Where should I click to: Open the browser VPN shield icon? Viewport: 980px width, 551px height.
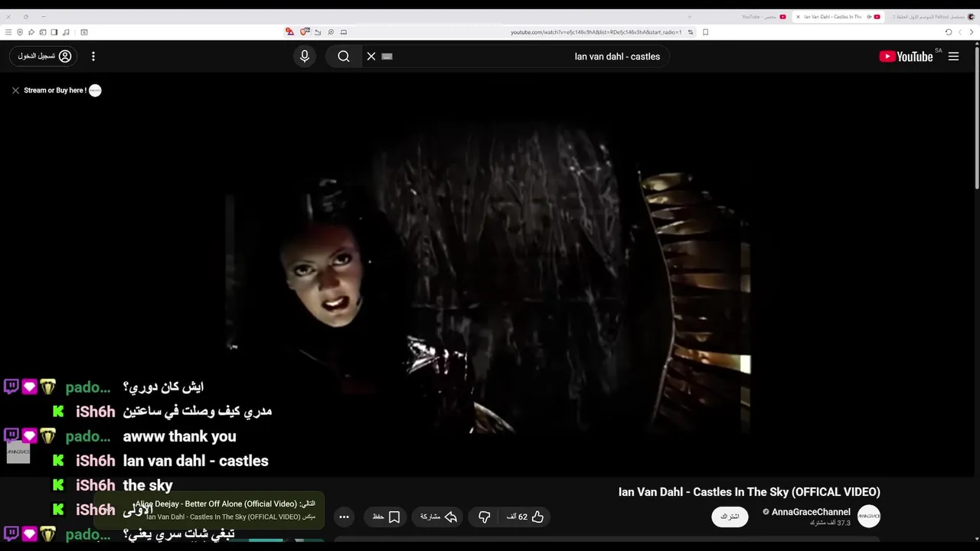(20, 32)
